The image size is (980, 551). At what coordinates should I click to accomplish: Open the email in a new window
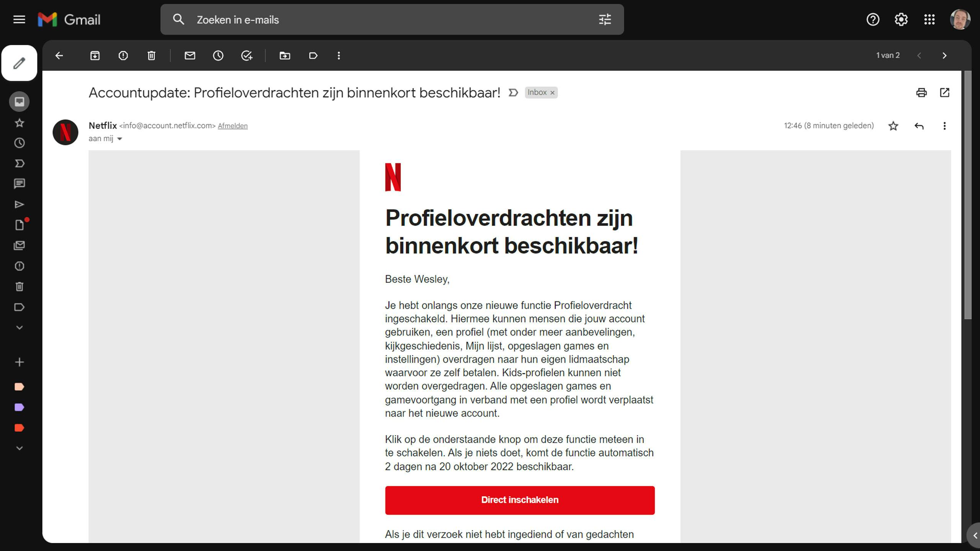coord(944,93)
